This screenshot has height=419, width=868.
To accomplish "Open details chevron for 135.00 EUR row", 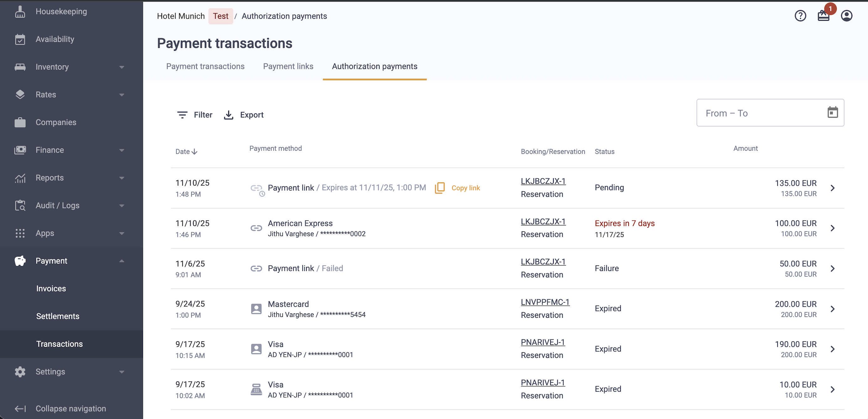I will pos(832,188).
